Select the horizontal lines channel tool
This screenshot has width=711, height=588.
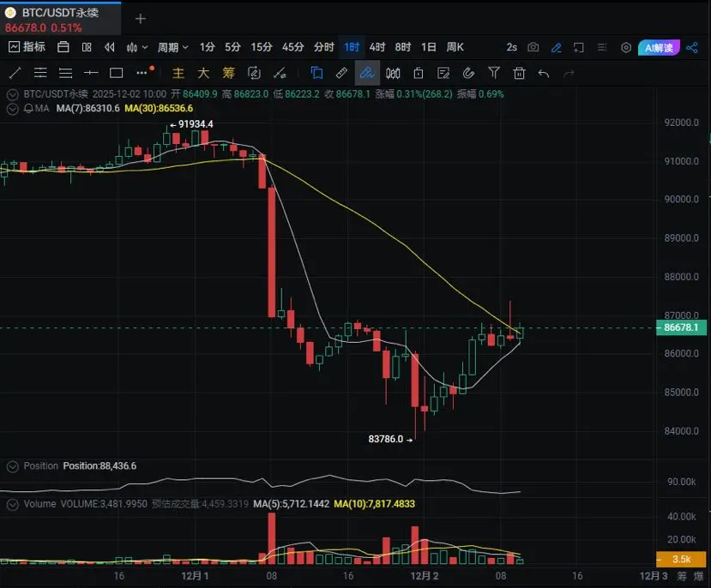(x=40, y=73)
